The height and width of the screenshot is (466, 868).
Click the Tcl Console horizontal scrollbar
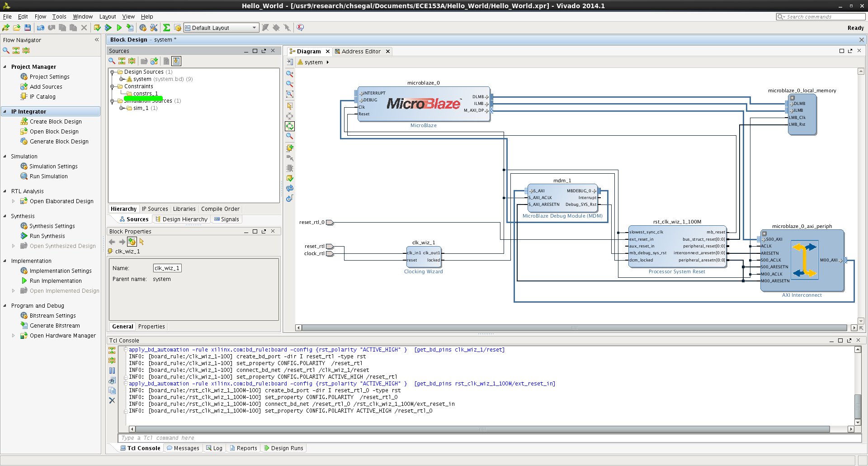[482, 429]
